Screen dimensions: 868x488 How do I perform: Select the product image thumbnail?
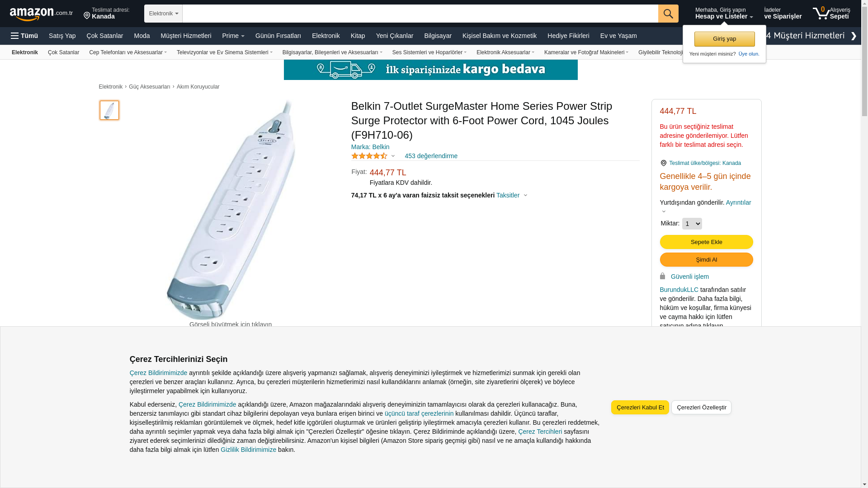109,110
